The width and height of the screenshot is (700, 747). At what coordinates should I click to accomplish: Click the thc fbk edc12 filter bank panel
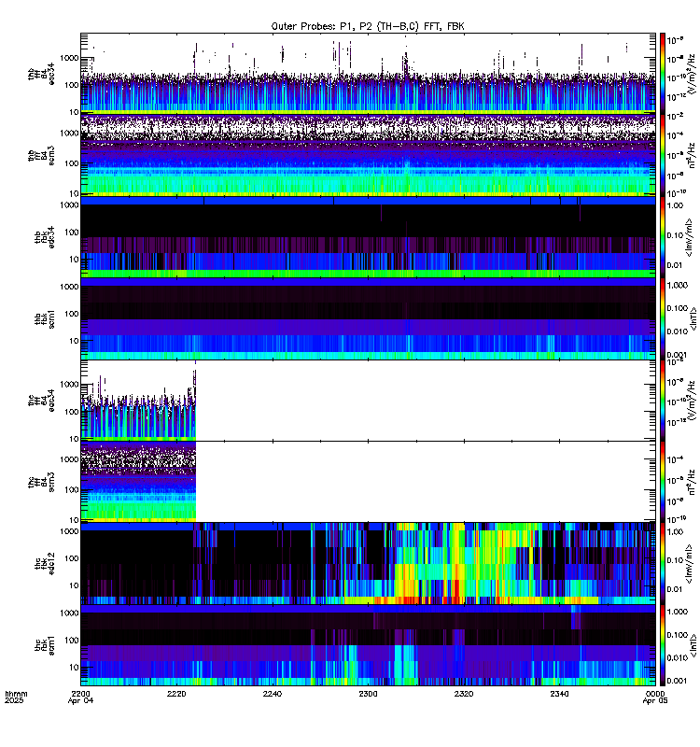point(368,564)
